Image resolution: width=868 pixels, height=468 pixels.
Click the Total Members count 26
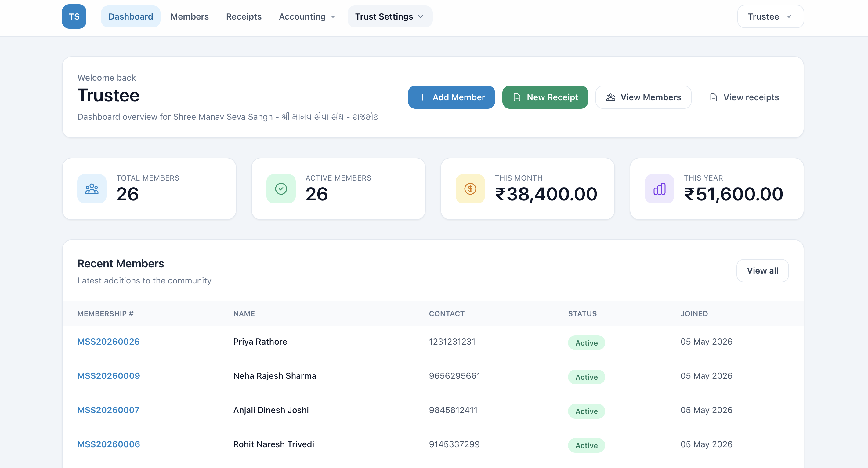click(x=127, y=194)
